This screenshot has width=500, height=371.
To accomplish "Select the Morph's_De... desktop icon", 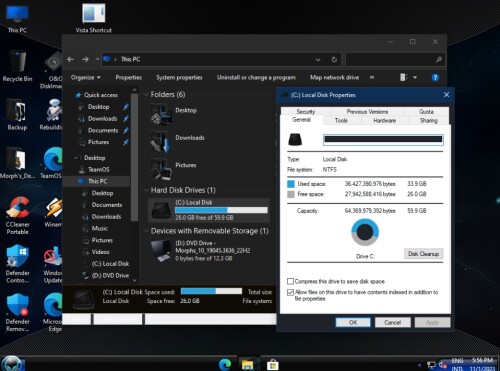I will 17,163.
